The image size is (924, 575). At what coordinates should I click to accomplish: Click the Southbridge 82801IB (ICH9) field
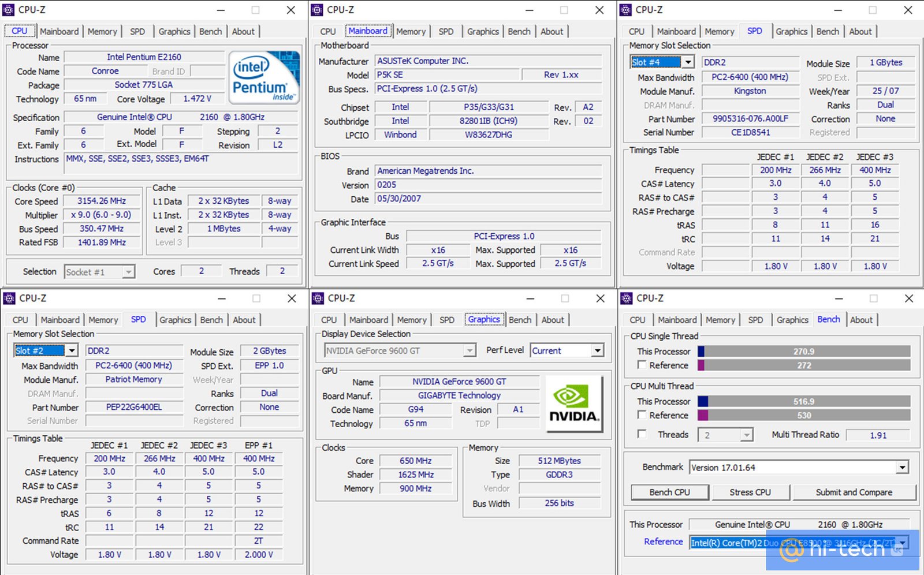[489, 121]
